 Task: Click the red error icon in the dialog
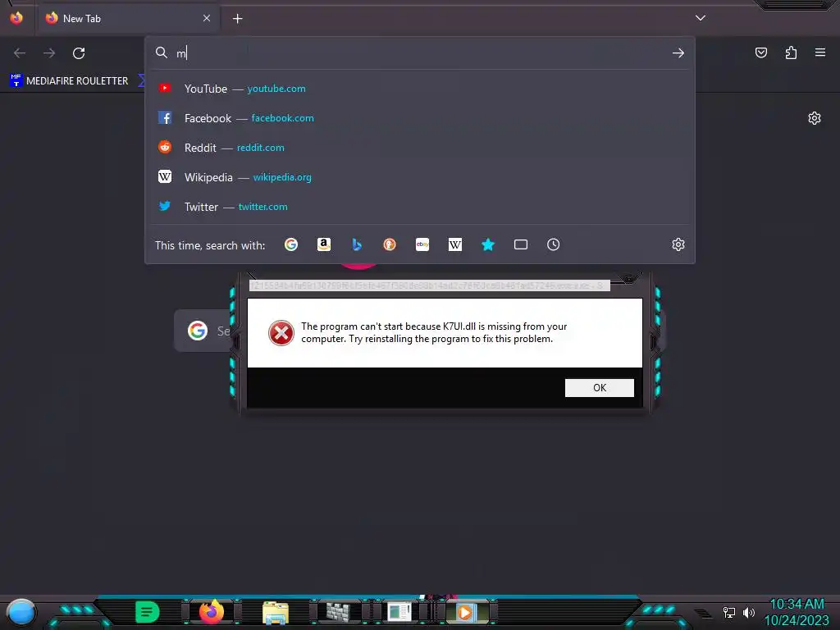coord(281,333)
